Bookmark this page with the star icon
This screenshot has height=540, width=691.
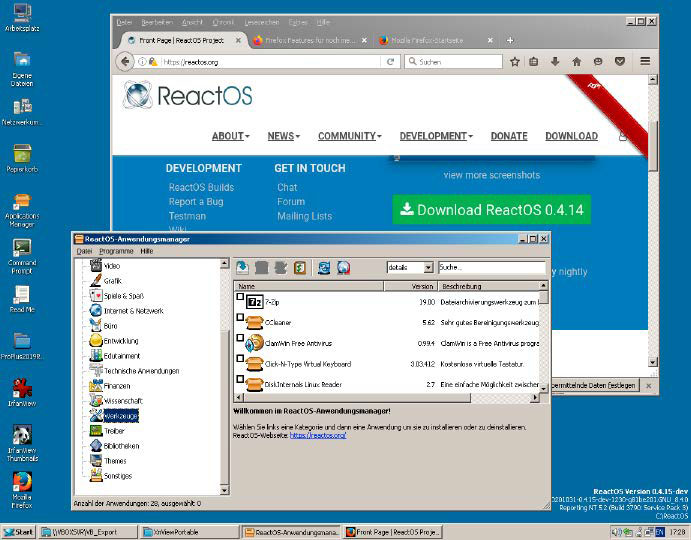tap(515, 62)
